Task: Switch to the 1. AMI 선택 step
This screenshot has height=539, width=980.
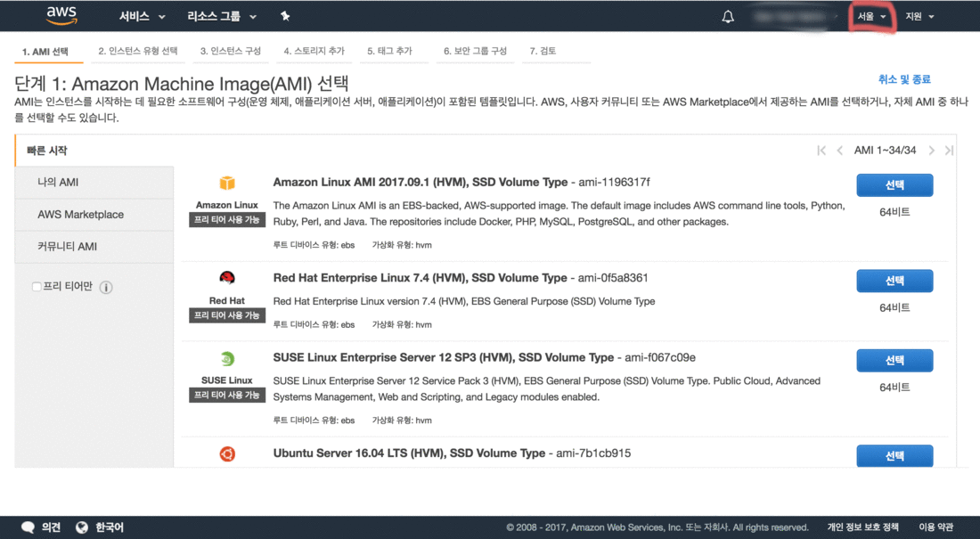Action: (x=45, y=52)
